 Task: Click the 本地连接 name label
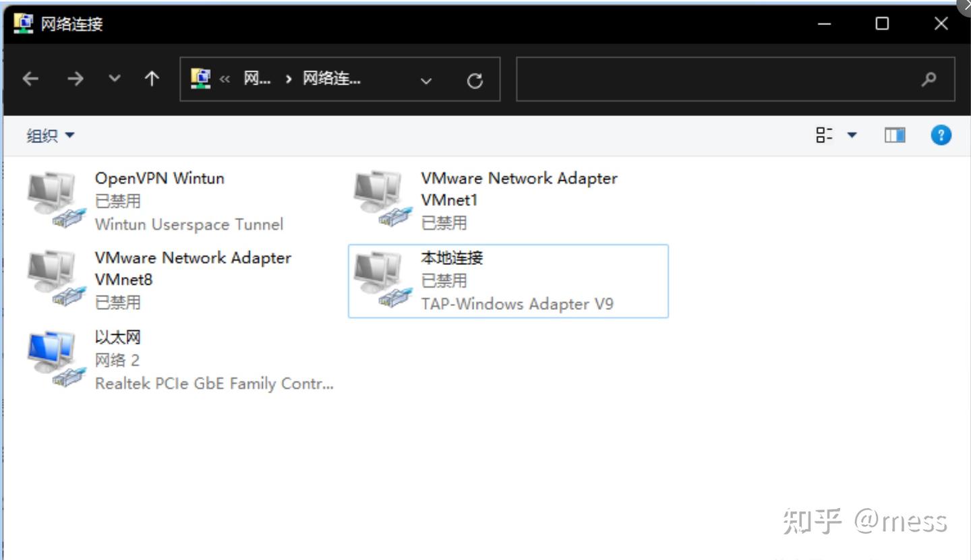coord(452,258)
